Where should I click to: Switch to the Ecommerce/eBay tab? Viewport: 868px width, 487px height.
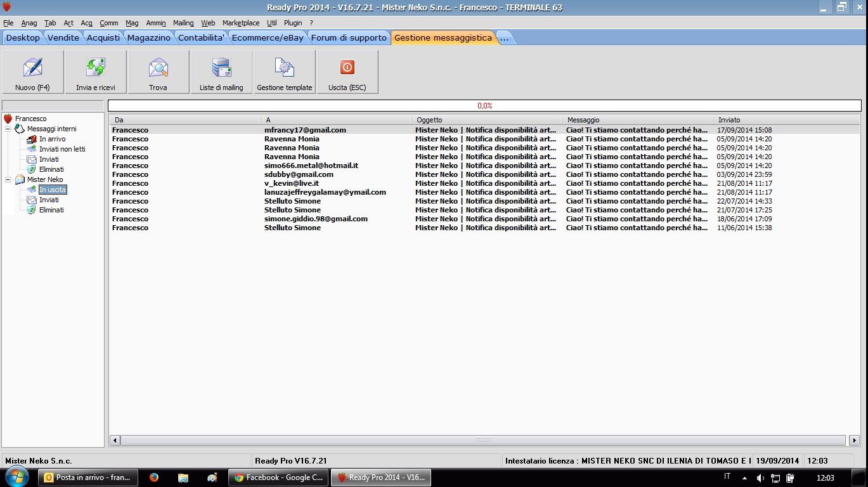click(x=268, y=37)
